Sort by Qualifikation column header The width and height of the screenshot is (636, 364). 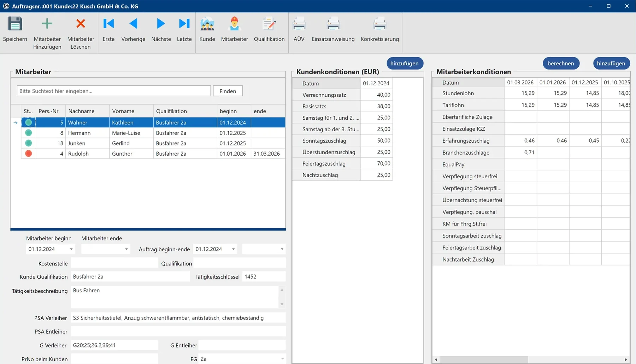(x=185, y=111)
